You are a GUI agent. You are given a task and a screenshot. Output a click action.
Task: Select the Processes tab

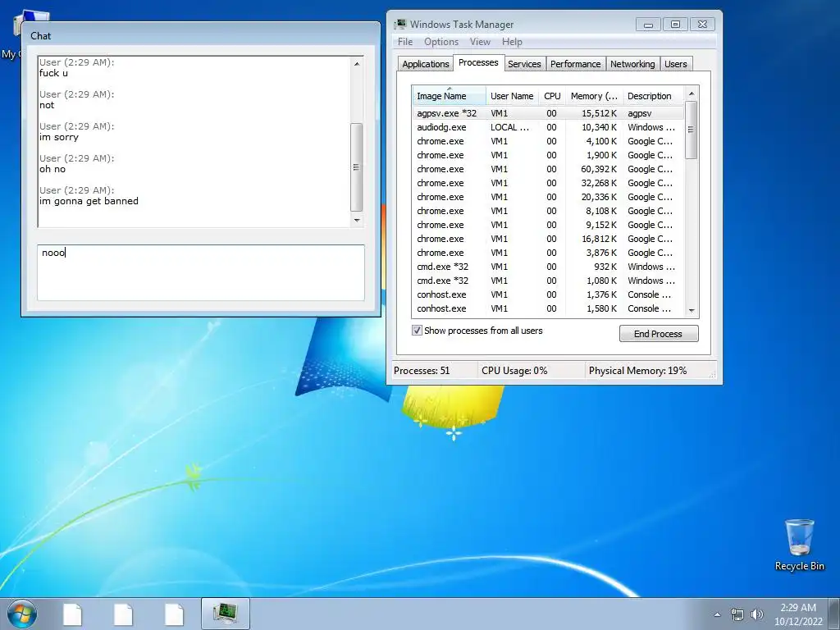[x=478, y=62]
